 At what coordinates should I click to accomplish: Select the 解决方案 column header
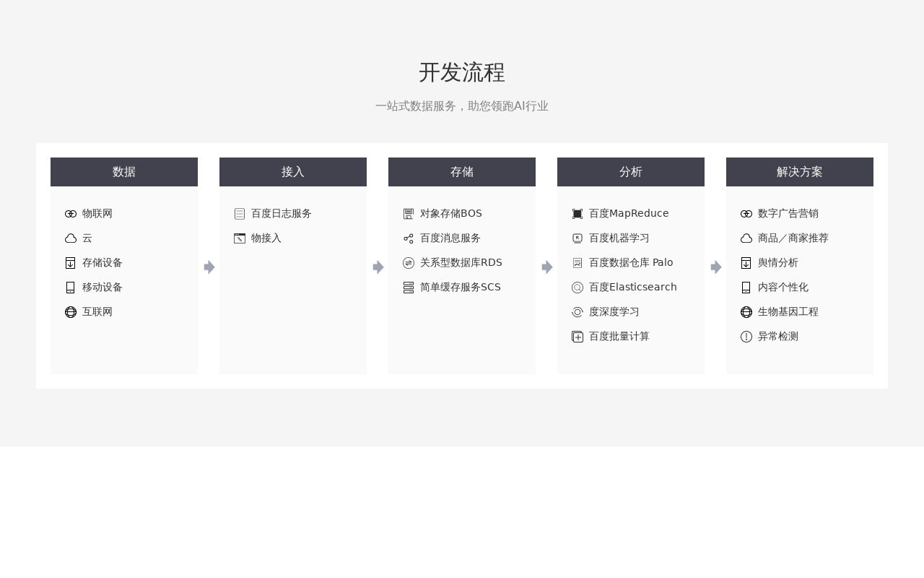(800, 172)
